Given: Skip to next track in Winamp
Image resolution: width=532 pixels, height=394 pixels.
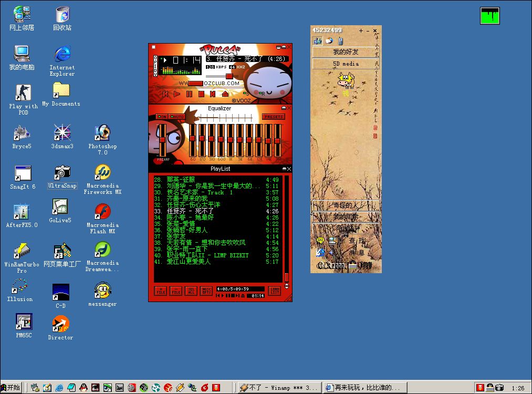Looking at the screenshot, I should 213,94.
